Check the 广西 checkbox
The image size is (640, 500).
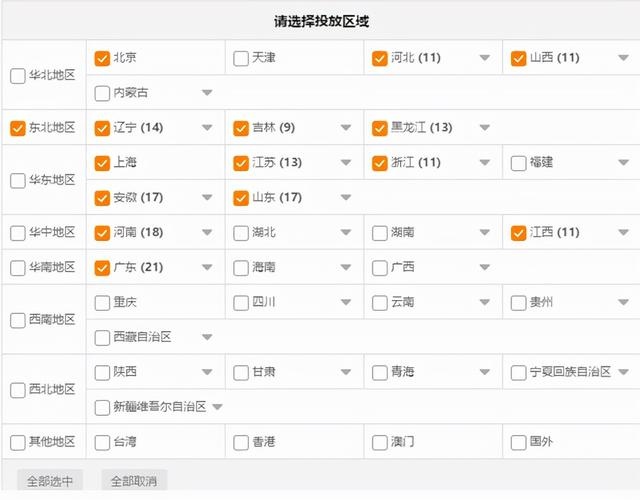click(380, 268)
